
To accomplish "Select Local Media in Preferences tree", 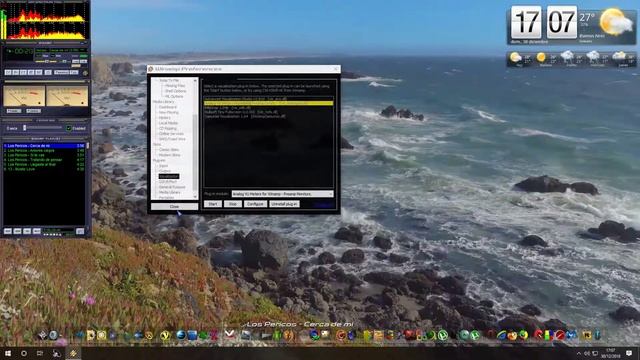I will click(x=168, y=123).
